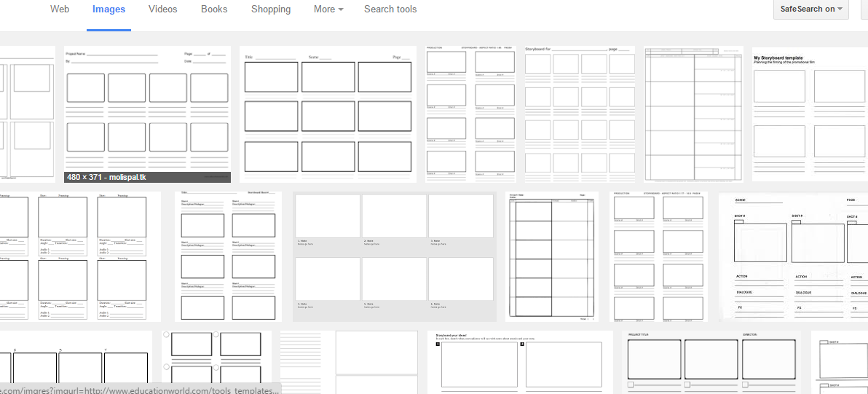Select the 'My Storyboard template' thumbnail
868x394 pixels.
tap(809, 114)
